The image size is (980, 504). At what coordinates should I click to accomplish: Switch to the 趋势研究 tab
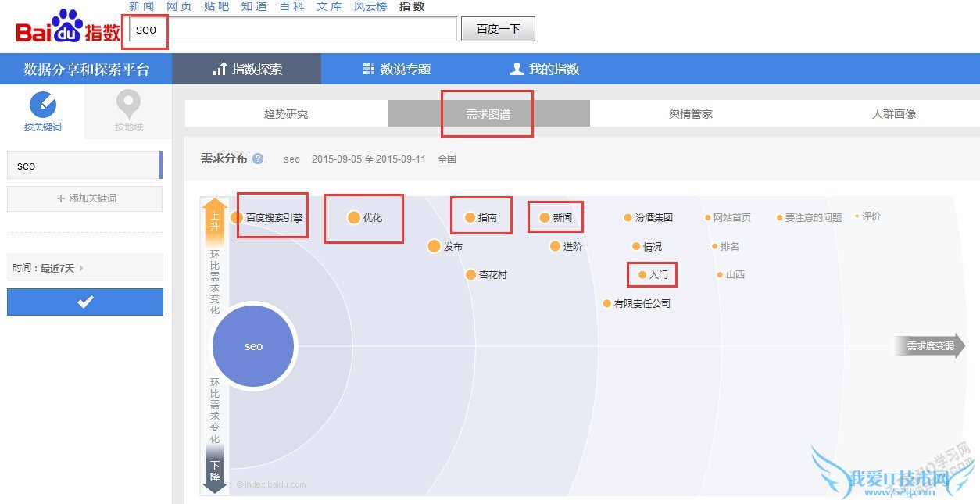coord(286,113)
